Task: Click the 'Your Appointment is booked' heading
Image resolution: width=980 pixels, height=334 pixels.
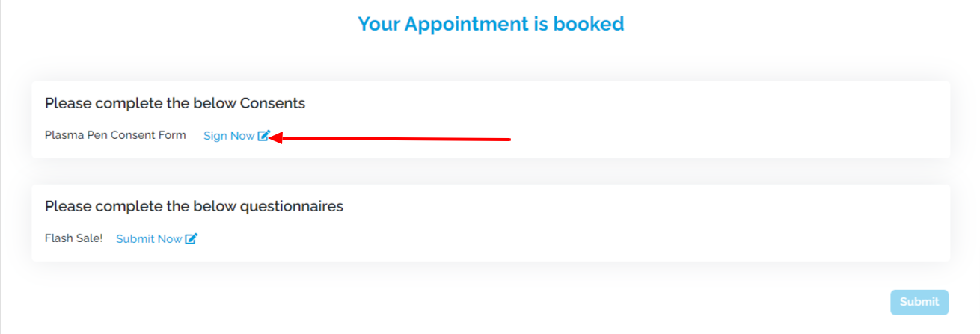Action: (491, 24)
